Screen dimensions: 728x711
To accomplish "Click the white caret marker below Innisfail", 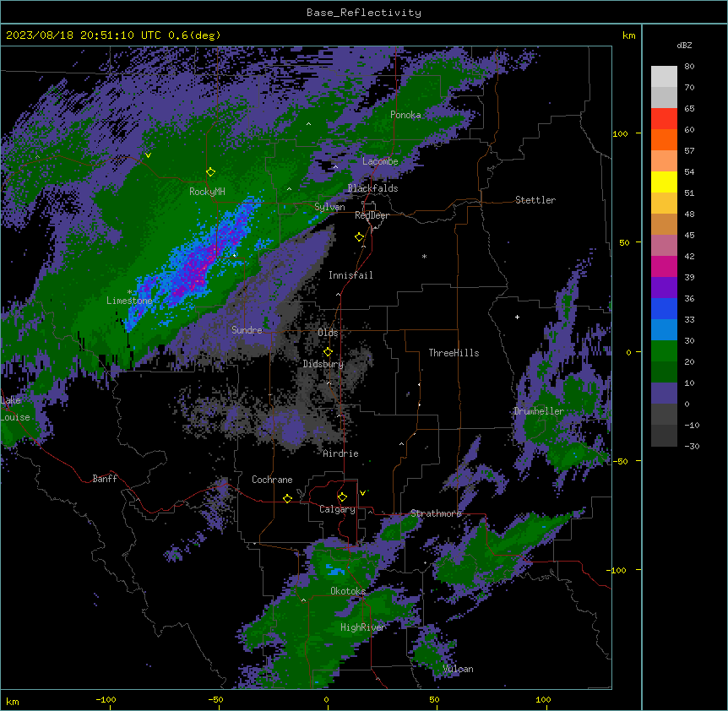I will (338, 294).
